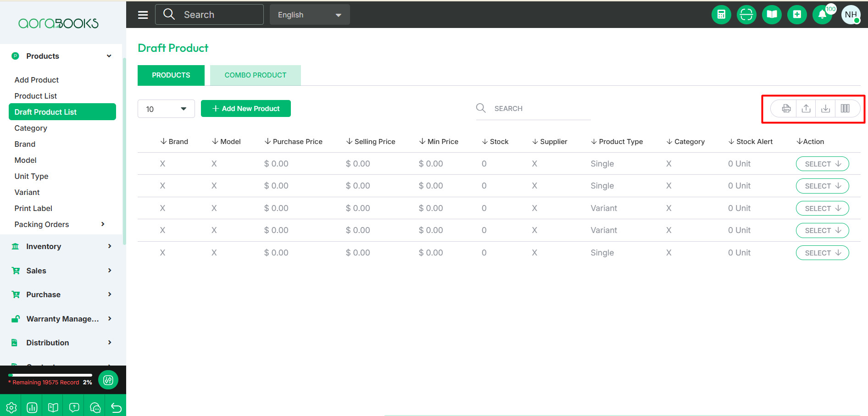Click the magnifier icon in the top search box
The width and height of the screenshot is (868, 416).
click(x=169, y=14)
